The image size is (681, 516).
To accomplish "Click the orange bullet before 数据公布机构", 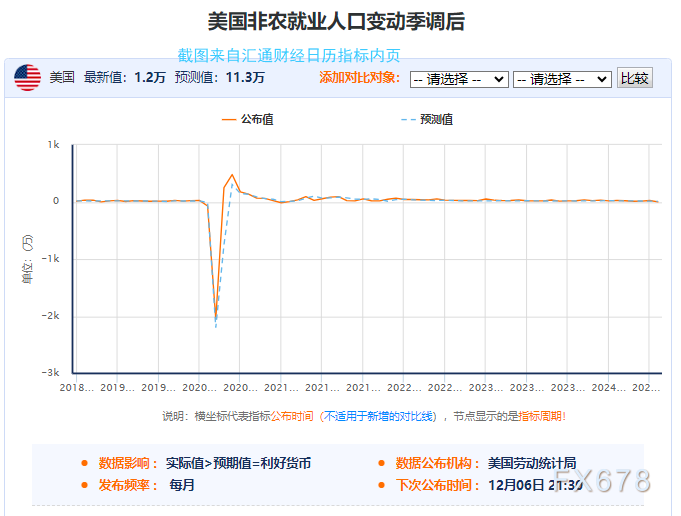I will (x=381, y=463).
